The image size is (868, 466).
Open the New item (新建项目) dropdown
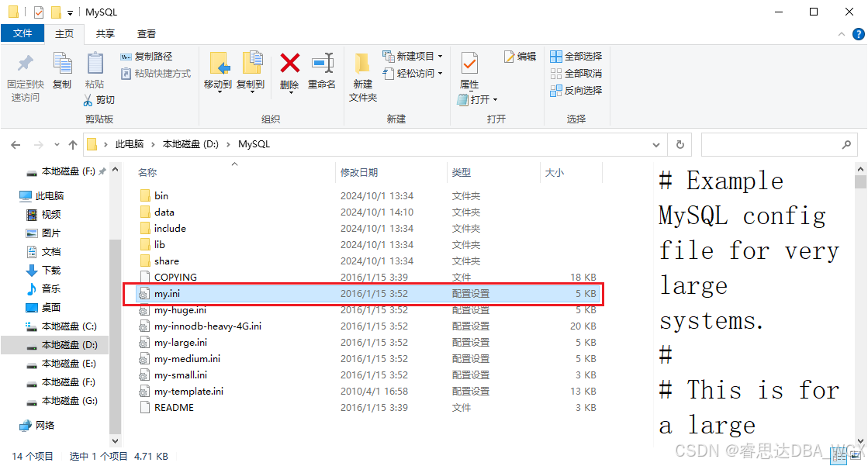[x=413, y=57]
